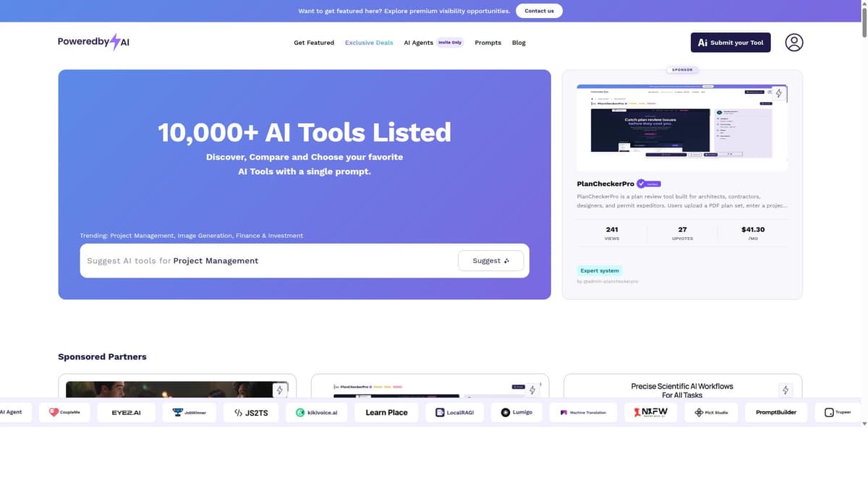Open the second Sponsored Partners PlanCheckerPro card thumbnail
The height and width of the screenshot is (488, 868).
pyautogui.click(x=430, y=390)
